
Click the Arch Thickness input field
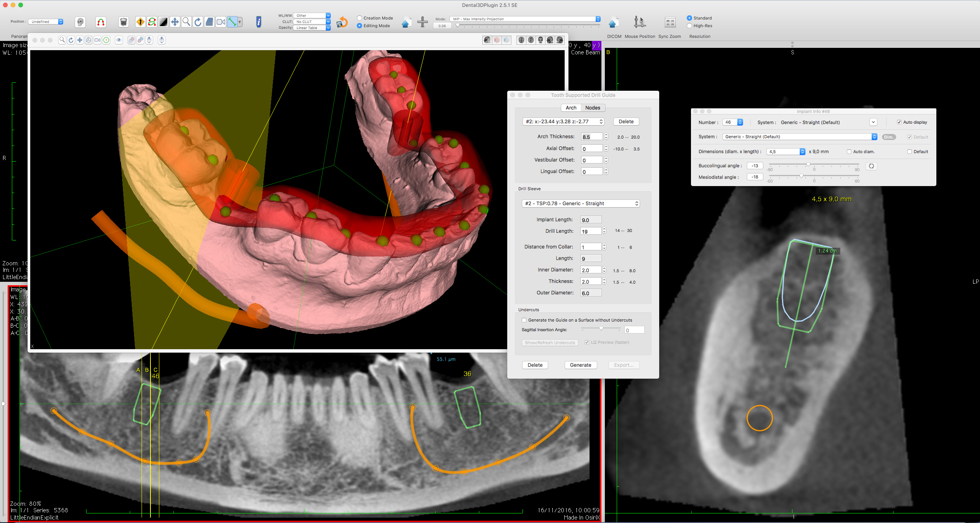pyautogui.click(x=592, y=137)
